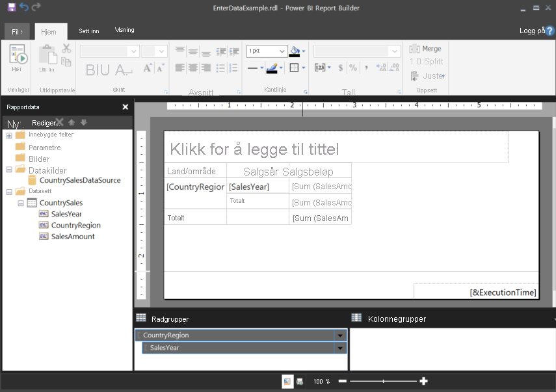The image size is (556, 392).
Task: Select the borders grid icon
Action: (x=294, y=68)
